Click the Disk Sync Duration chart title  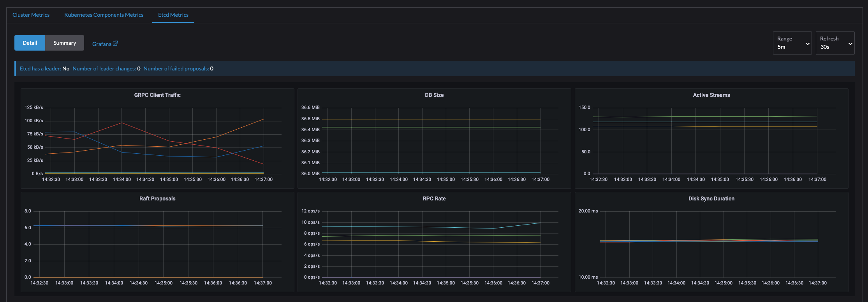click(711, 198)
